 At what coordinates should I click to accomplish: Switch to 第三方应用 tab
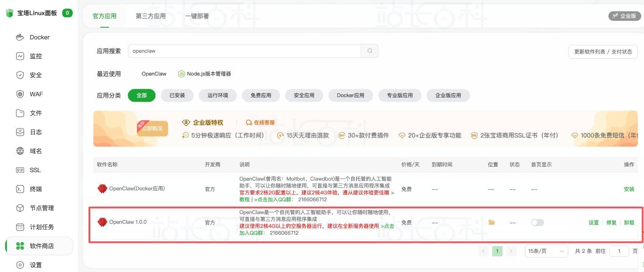tap(150, 16)
